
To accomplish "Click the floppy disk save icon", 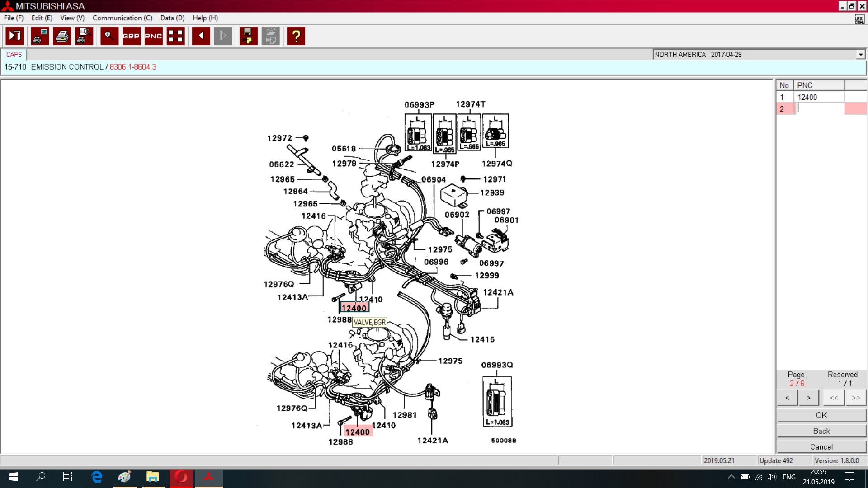I will (x=248, y=36).
